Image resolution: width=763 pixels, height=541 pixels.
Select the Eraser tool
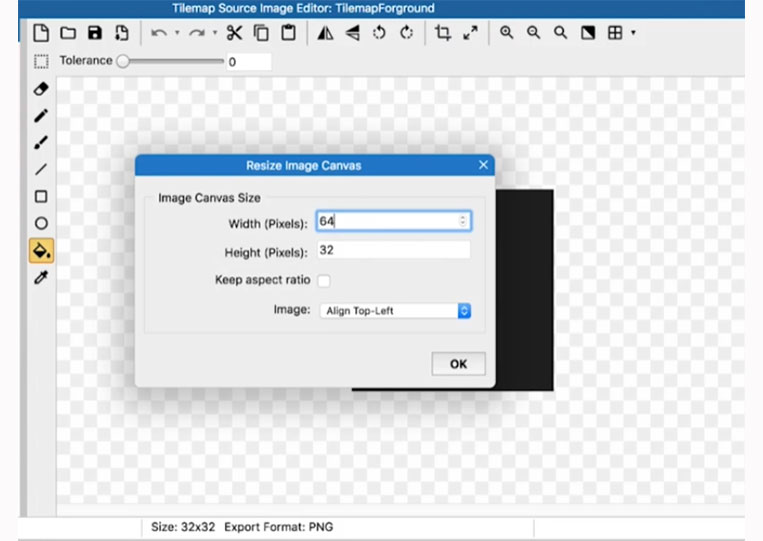pos(41,89)
